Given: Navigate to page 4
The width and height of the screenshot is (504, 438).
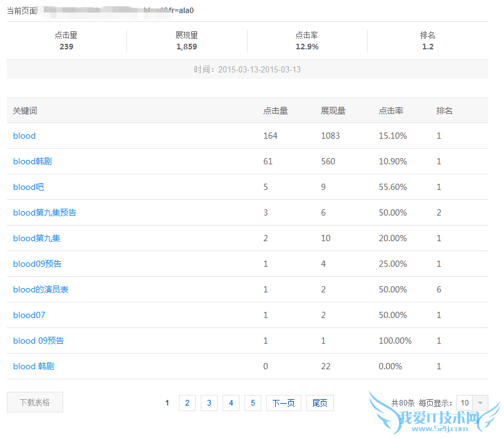Looking at the screenshot, I should pyautogui.click(x=231, y=403).
